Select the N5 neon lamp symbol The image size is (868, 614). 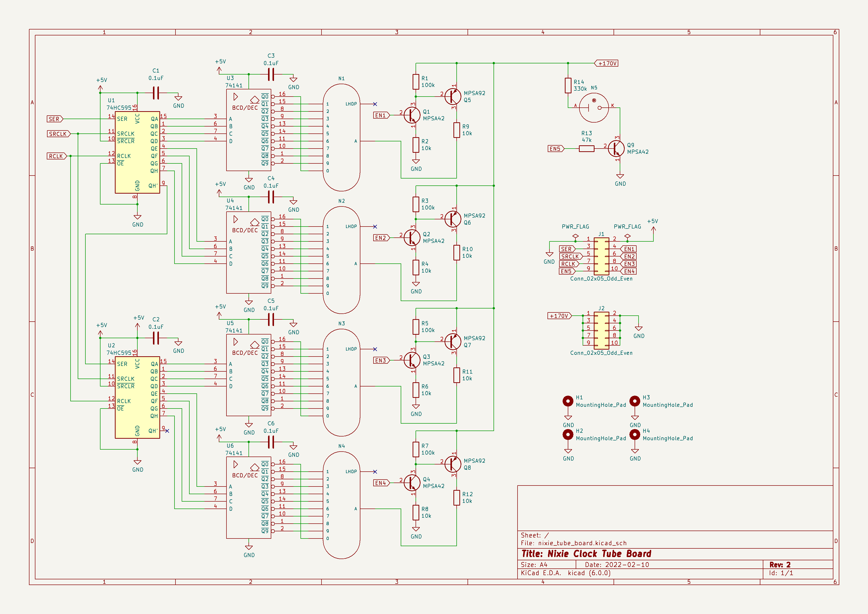point(594,108)
